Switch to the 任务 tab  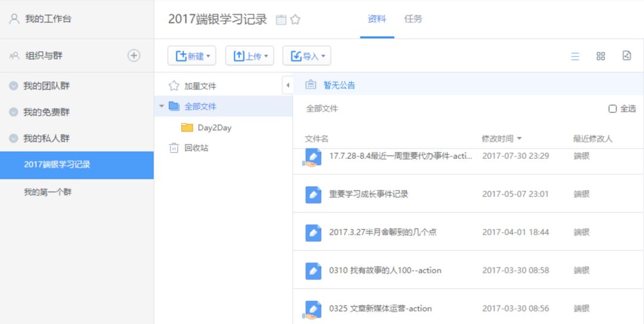[413, 19]
